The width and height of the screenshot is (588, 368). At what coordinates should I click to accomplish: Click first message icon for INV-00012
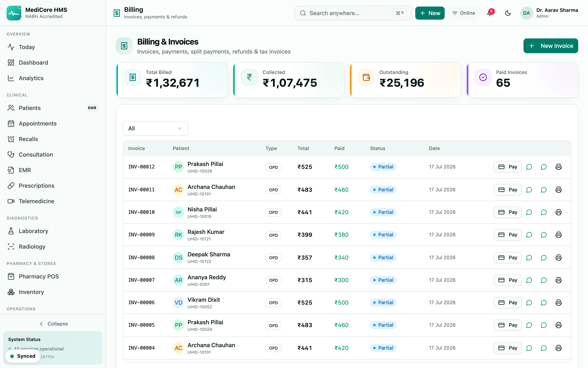[x=529, y=167]
